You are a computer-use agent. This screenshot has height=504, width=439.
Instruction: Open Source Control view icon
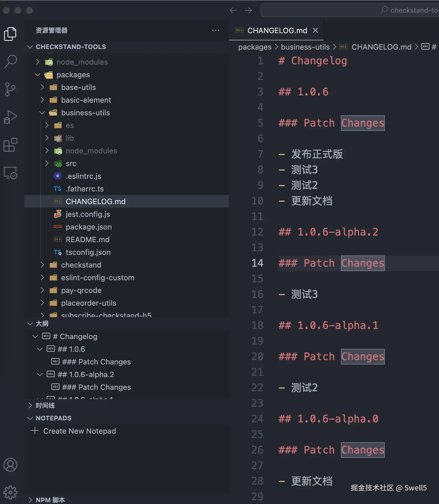[10, 89]
